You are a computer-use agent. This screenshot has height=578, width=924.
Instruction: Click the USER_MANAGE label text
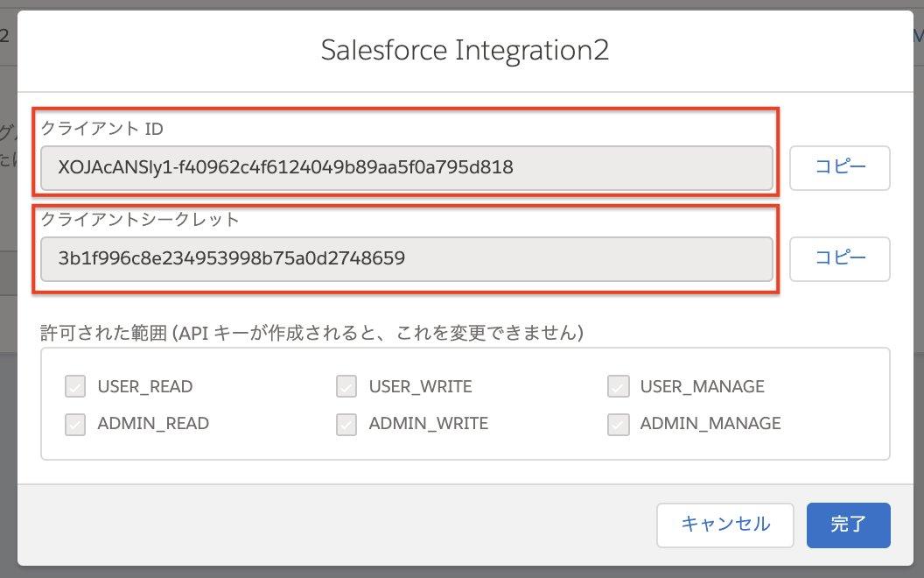[702, 386]
